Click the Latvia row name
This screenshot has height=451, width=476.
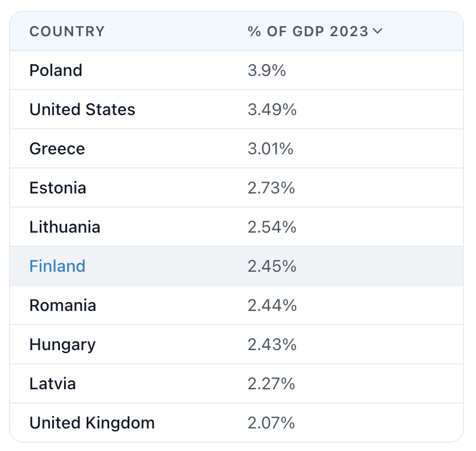tap(52, 383)
